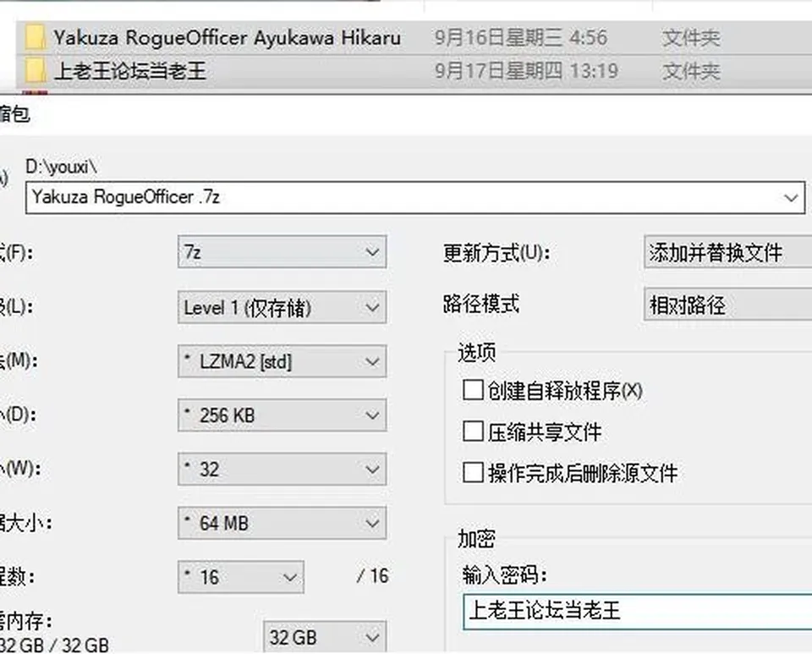
Task: Click the Yakuza RogueOfficer Ayukawa Hikaru folder name
Action: coord(227,38)
